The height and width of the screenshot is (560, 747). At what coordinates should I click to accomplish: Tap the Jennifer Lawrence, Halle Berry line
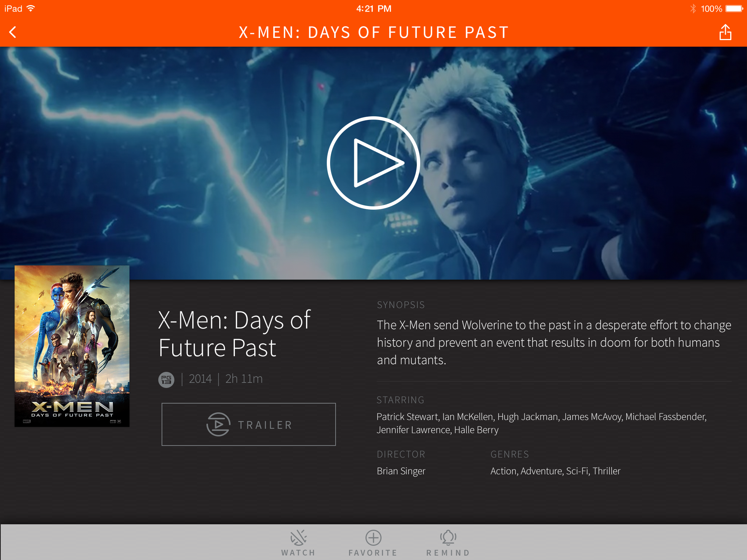[x=437, y=430]
